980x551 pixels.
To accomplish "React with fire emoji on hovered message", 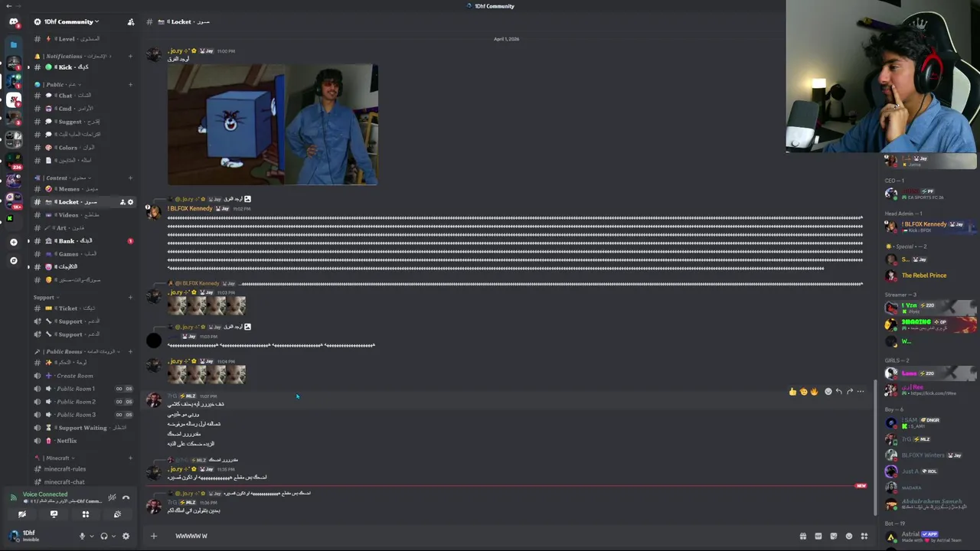I will pyautogui.click(x=814, y=391).
